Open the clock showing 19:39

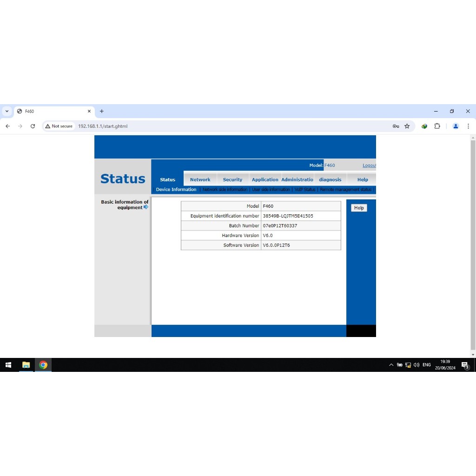tap(445, 365)
